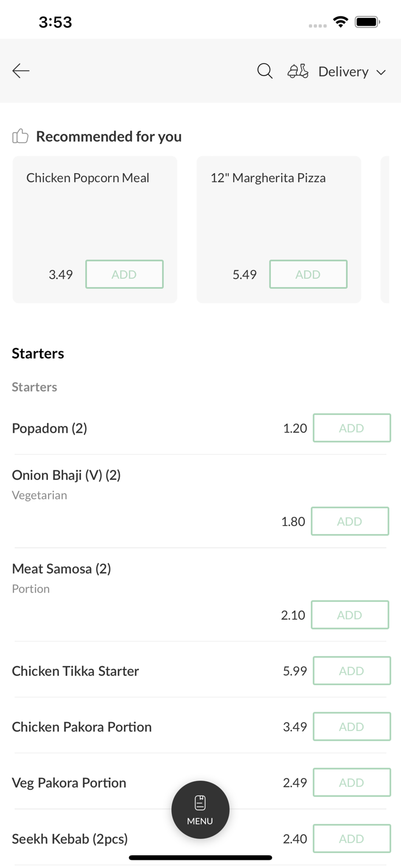Tap the back arrow icon
This screenshot has height=868, width=401.
[x=21, y=71]
